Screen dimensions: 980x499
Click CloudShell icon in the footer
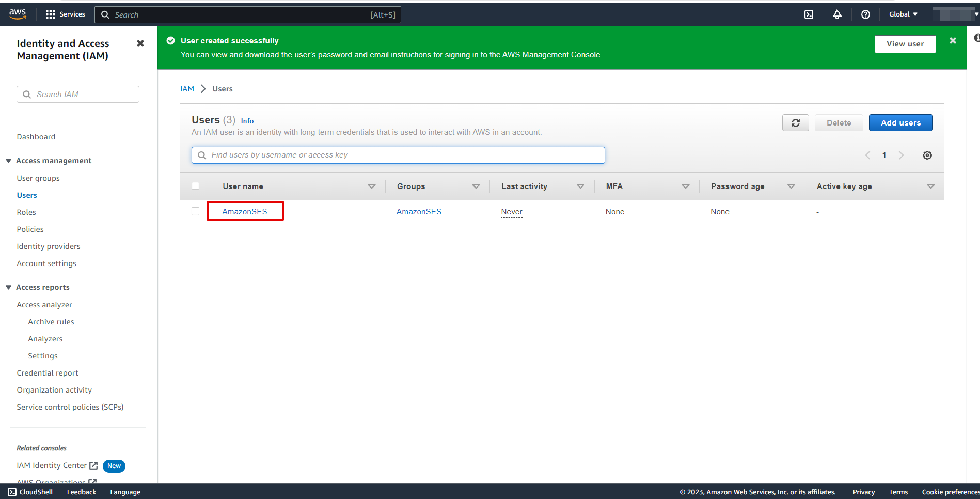12,492
